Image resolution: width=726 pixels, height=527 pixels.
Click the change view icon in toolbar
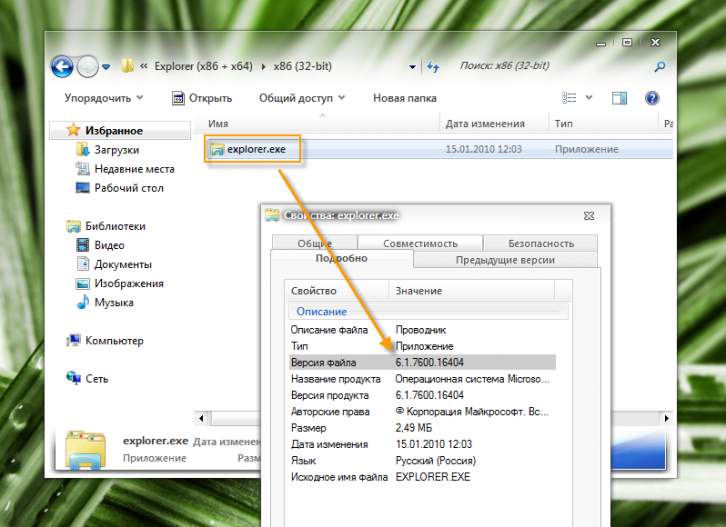[569, 98]
